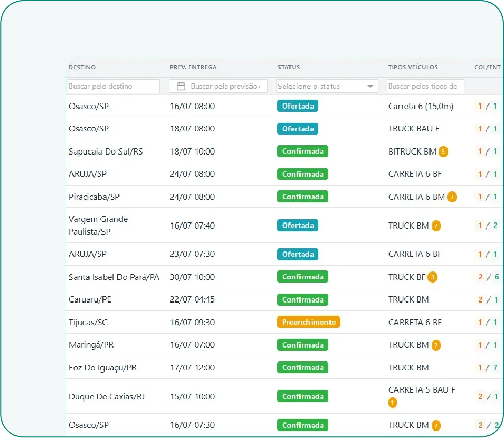Click Confirmada status in Osasco 16/07 07:30 row
Image resolution: width=504 pixels, height=438 pixels.
click(303, 425)
